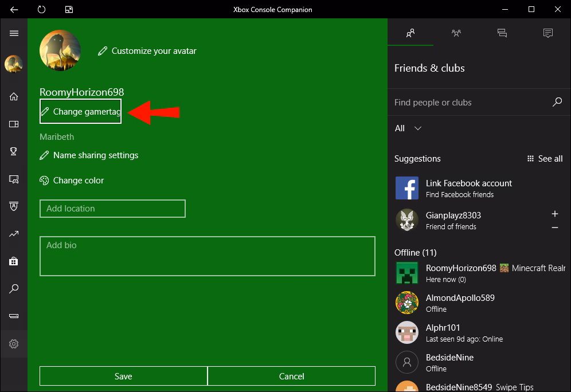Open Clubs shield icon in sidebar

(14, 206)
